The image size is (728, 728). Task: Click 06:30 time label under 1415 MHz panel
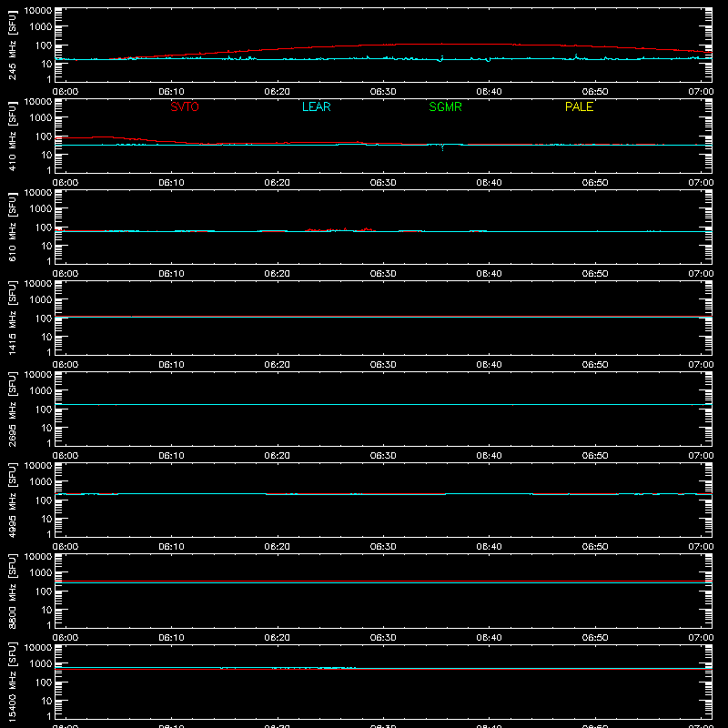[383, 365]
